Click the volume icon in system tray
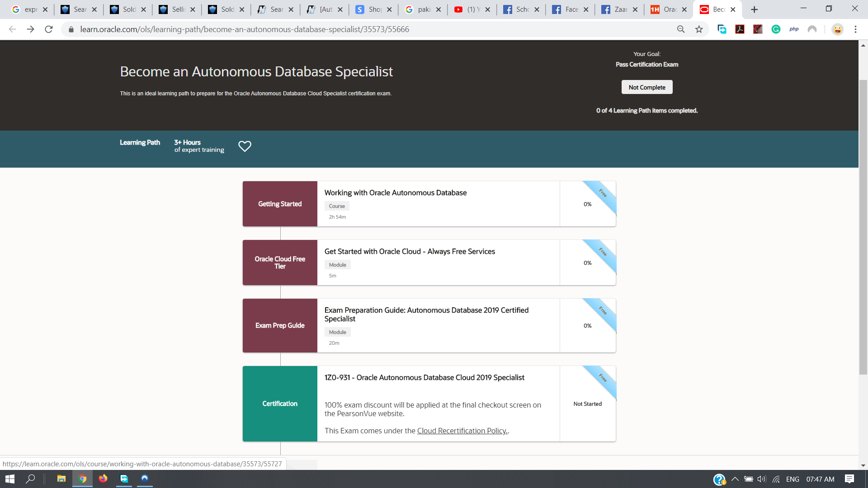 [762, 479]
